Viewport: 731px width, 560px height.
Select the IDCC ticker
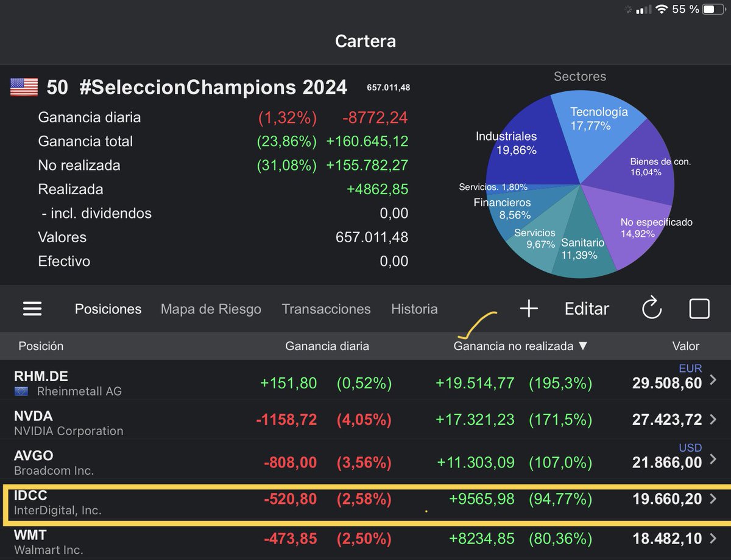(x=30, y=495)
